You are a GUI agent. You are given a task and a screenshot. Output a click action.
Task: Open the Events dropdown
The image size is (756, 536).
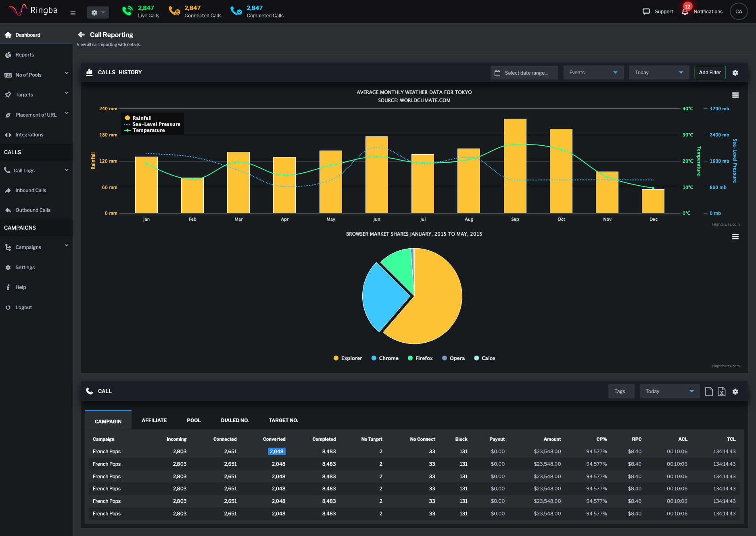(x=593, y=73)
